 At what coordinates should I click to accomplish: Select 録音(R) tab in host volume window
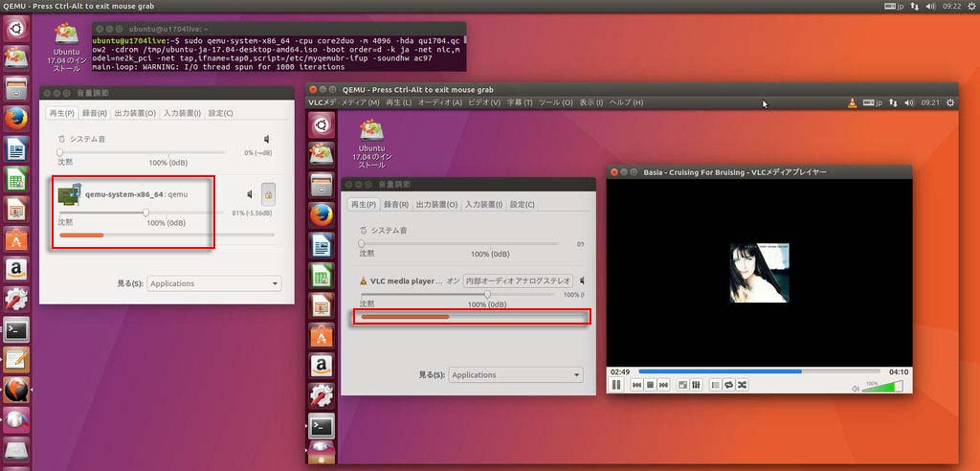(x=95, y=113)
